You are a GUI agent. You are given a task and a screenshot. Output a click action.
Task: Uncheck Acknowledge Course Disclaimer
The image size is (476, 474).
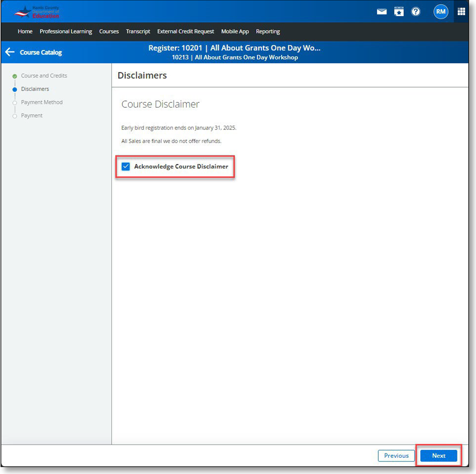point(126,166)
